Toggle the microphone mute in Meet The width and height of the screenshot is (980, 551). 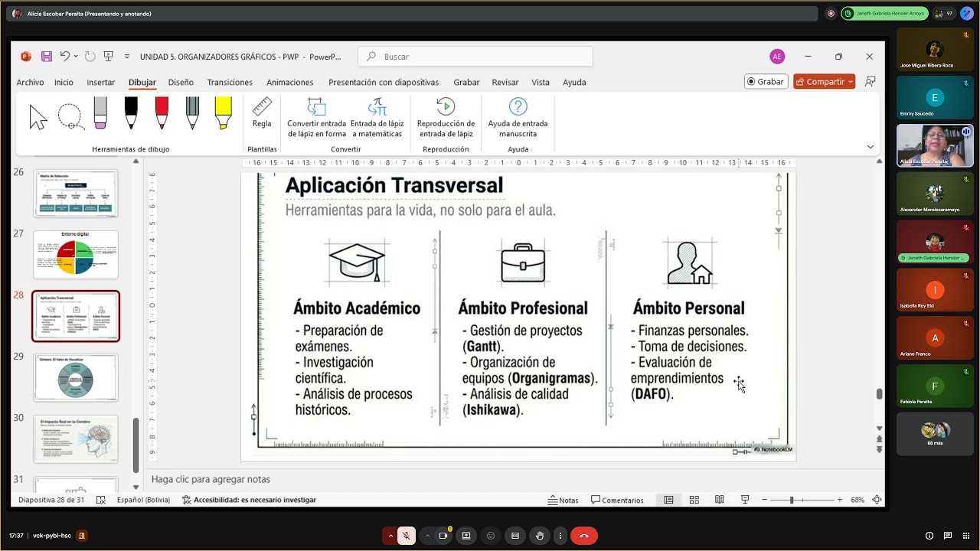pyautogui.click(x=407, y=536)
